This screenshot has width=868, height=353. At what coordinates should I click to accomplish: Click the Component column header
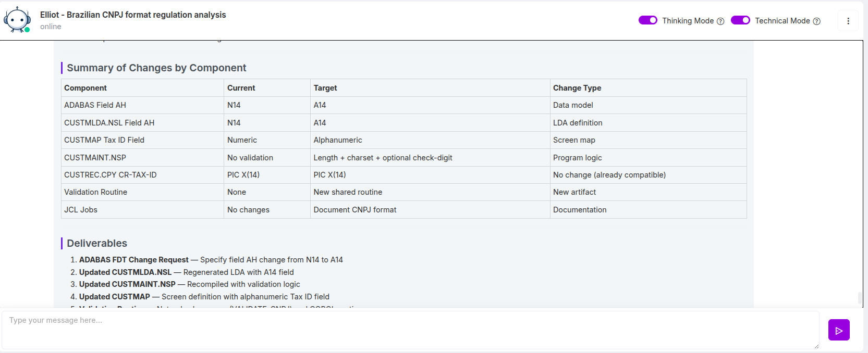85,88
